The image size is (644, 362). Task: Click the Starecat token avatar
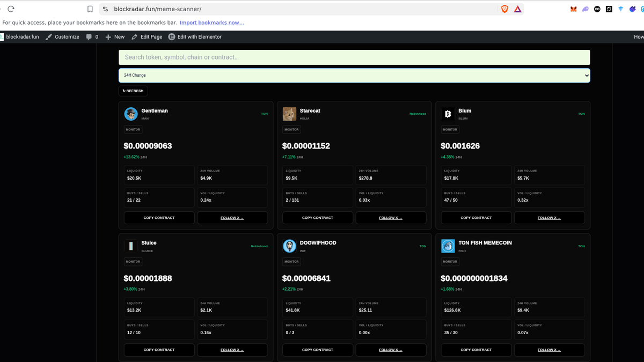289,114
